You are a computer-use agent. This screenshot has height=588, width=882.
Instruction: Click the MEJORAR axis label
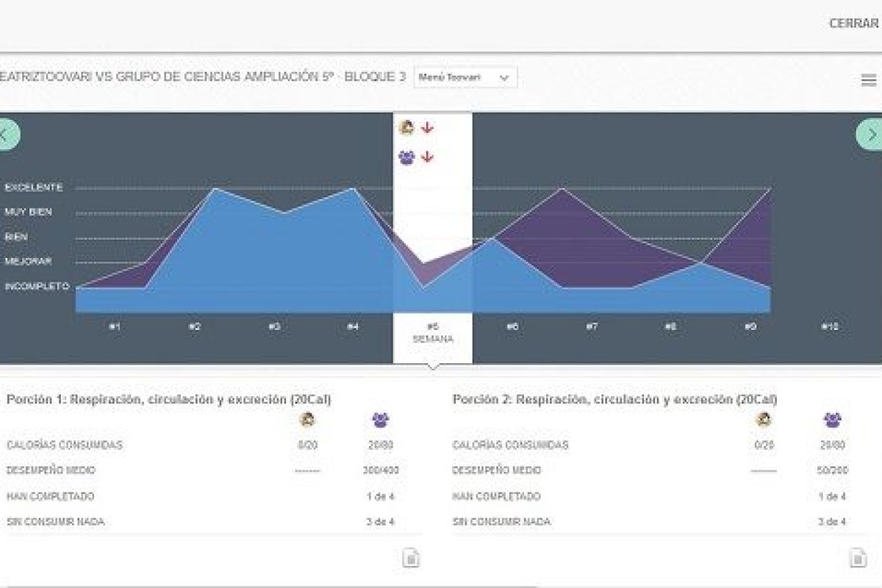[28, 262]
